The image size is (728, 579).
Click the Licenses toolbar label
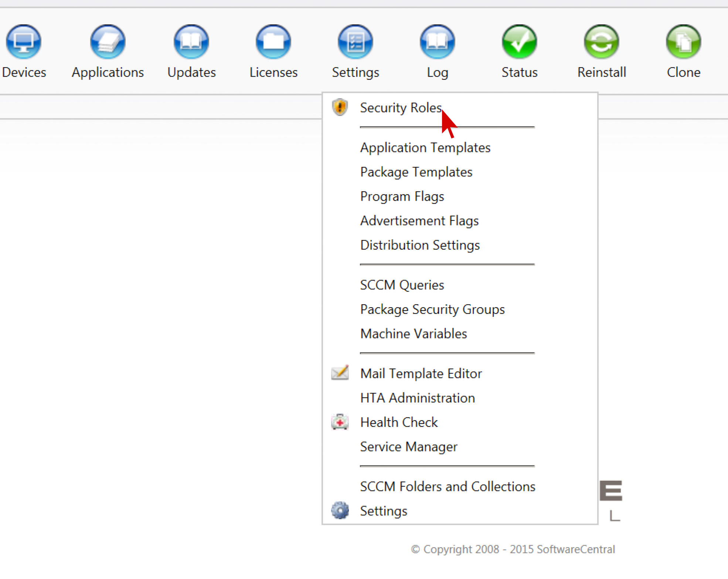pos(273,72)
